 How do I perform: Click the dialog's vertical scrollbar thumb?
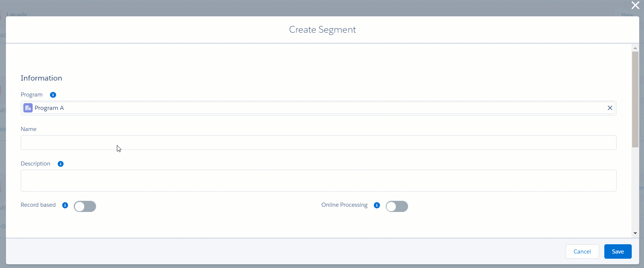pyautogui.click(x=635, y=99)
